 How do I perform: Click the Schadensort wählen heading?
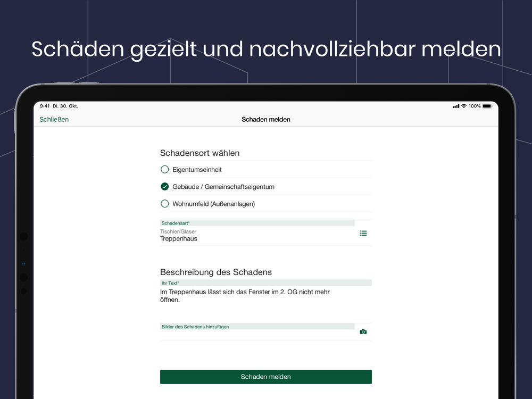200,153
